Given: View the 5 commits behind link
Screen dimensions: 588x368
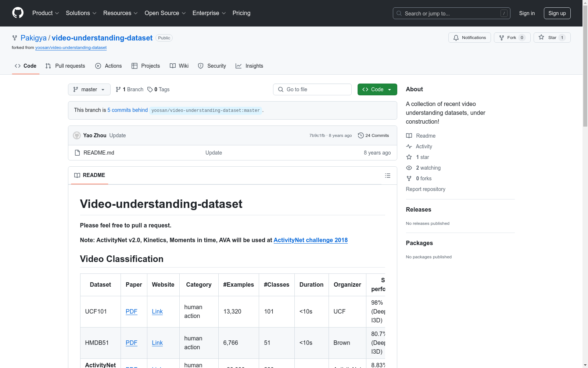Looking at the screenshot, I should [128, 110].
